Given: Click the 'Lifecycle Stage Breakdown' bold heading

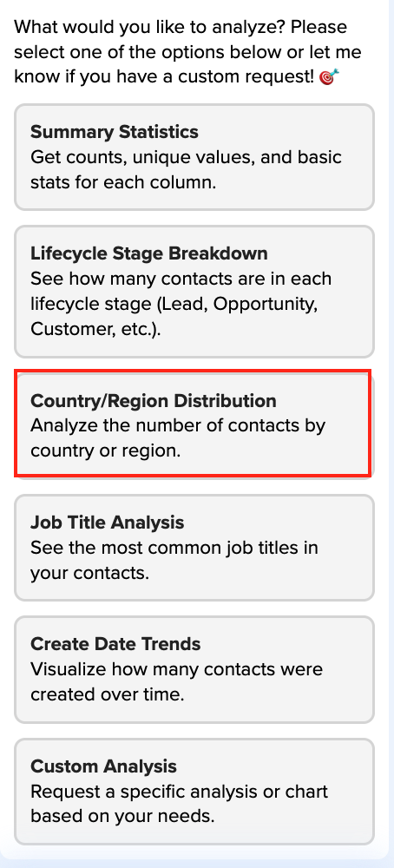Looking at the screenshot, I should 149,253.
